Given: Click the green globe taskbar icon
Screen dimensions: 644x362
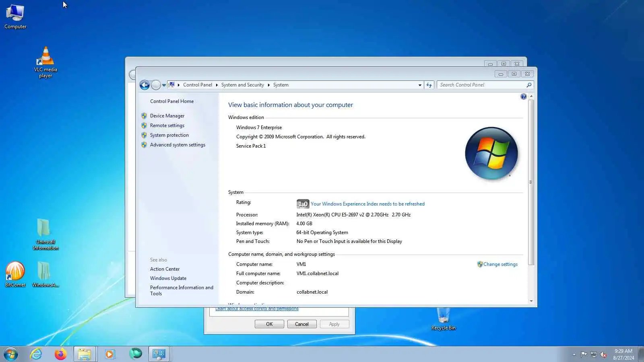Looking at the screenshot, I should pos(135,354).
